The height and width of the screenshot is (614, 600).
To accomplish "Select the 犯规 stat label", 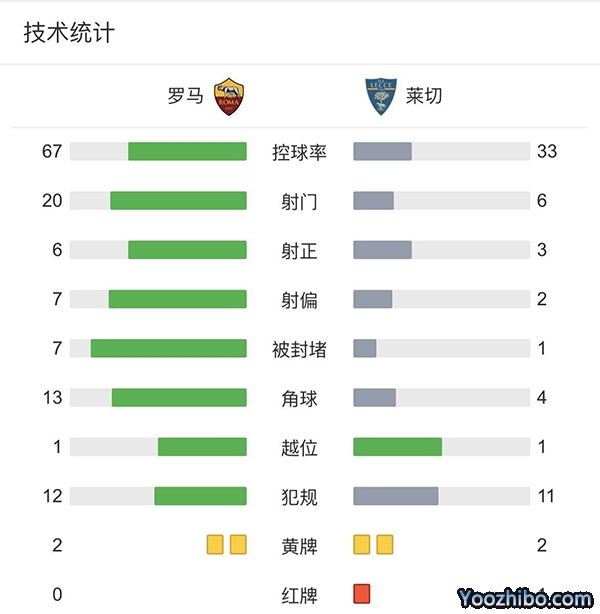I will 300,496.
